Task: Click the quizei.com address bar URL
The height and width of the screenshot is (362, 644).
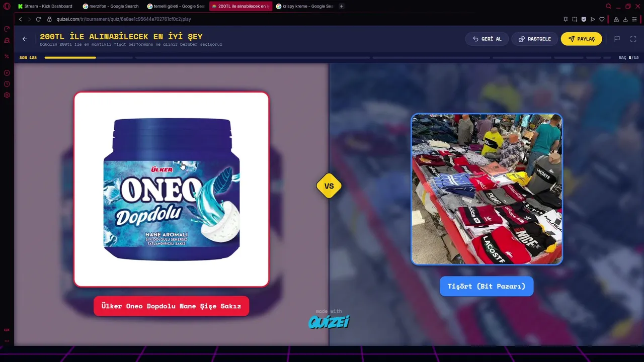Action: pos(124,19)
